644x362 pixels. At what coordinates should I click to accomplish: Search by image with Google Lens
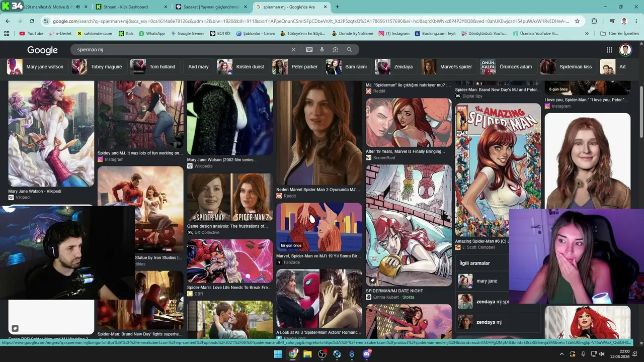[335, 50]
